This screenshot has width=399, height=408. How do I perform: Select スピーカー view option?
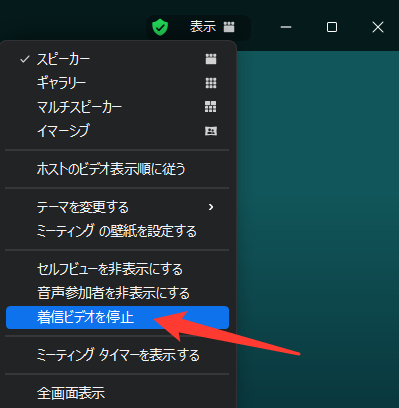(x=117, y=59)
